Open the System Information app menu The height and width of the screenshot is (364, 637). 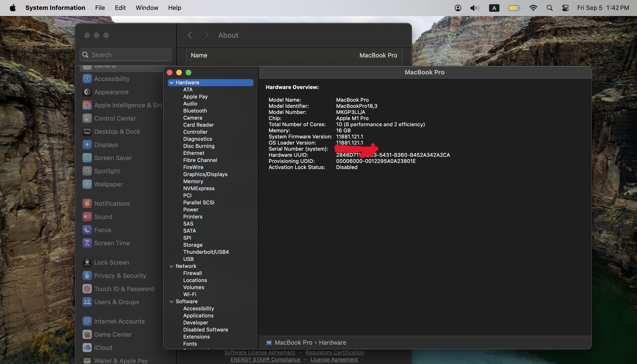coord(55,8)
